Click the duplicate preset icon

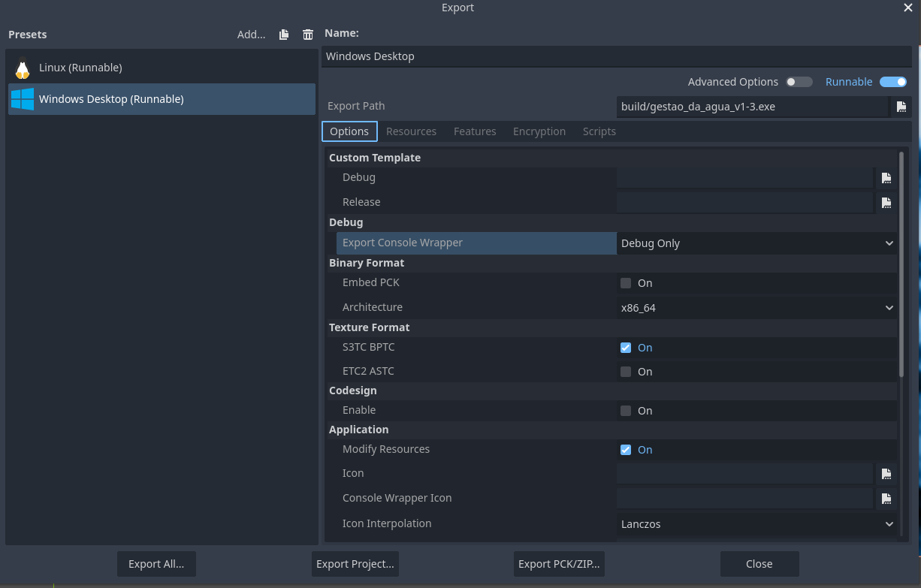point(283,35)
